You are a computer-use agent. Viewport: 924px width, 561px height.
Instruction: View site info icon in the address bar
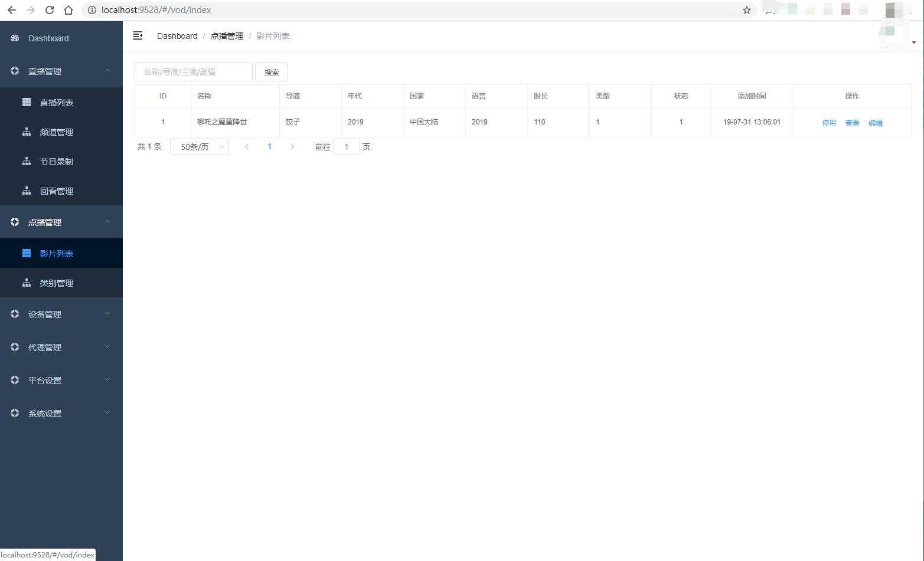(x=92, y=10)
